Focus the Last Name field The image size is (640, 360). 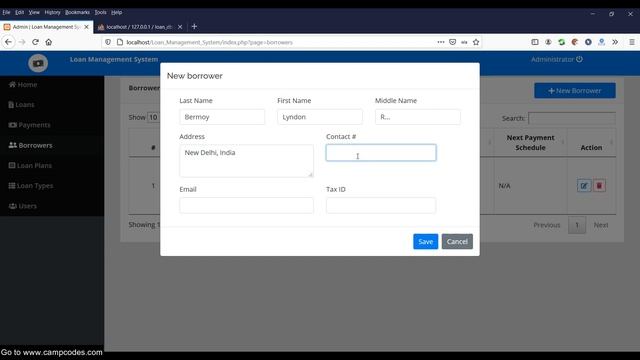pyautogui.click(x=222, y=117)
